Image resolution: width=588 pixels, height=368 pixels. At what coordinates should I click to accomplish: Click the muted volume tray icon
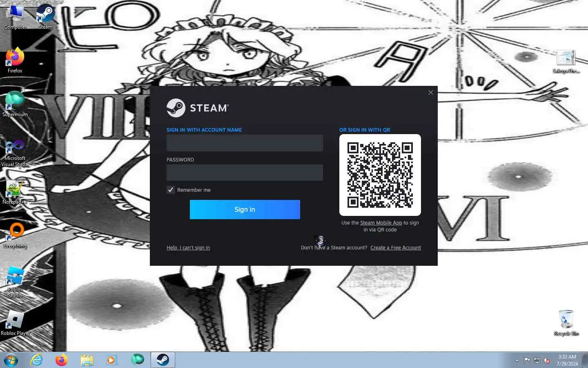[547, 360]
